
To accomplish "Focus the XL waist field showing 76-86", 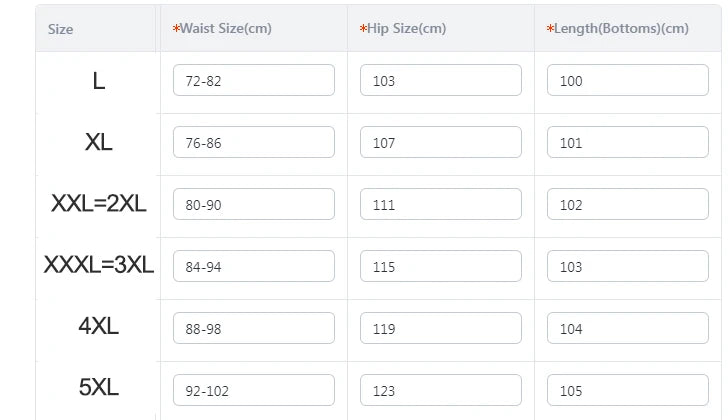I will pos(253,143).
